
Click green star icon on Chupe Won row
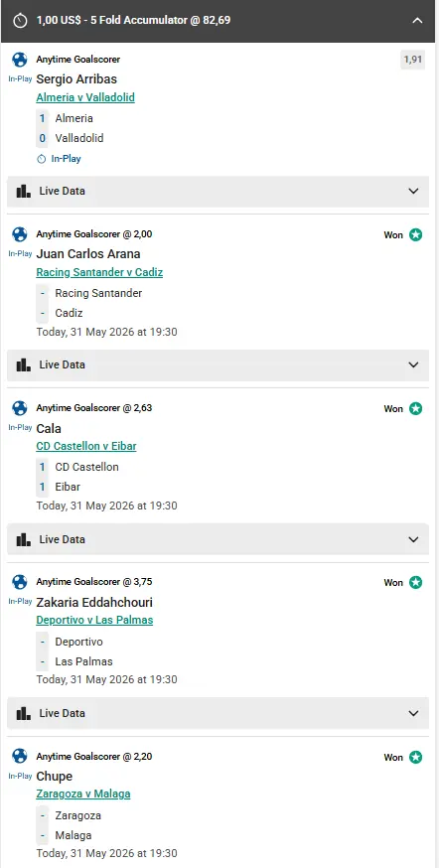pos(416,757)
